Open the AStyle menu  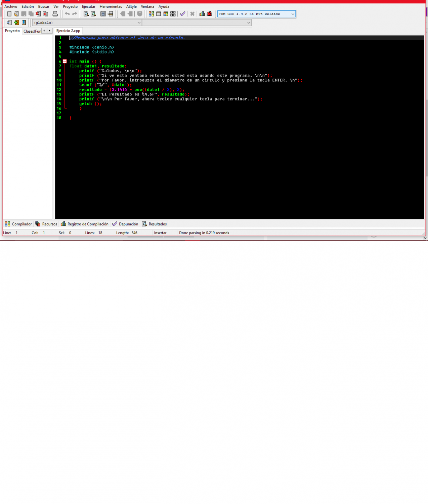click(x=131, y=6)
